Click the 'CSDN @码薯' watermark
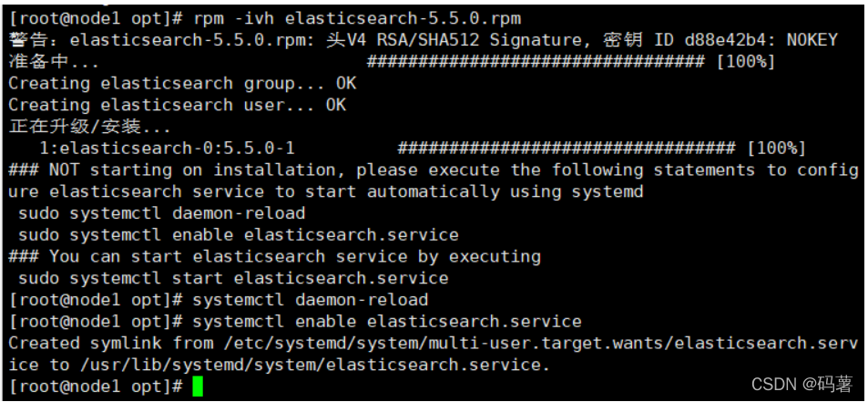Screen dimensions: 868x402 [802, 385]
